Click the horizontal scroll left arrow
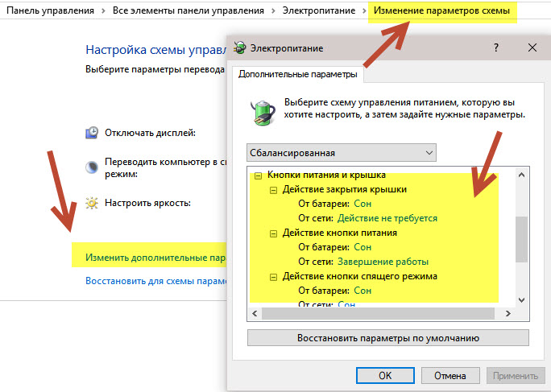Image resolution: width=551 pixels, height=392 pixels. 255,313
